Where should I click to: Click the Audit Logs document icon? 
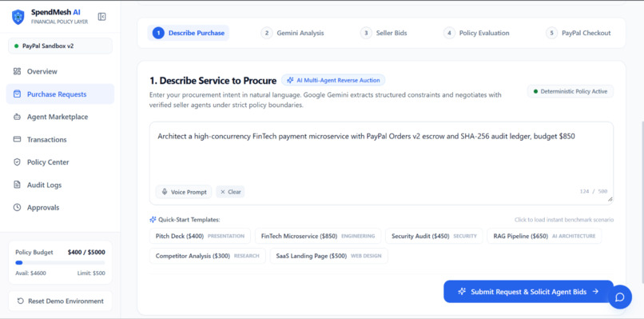[x=17, y=185]
